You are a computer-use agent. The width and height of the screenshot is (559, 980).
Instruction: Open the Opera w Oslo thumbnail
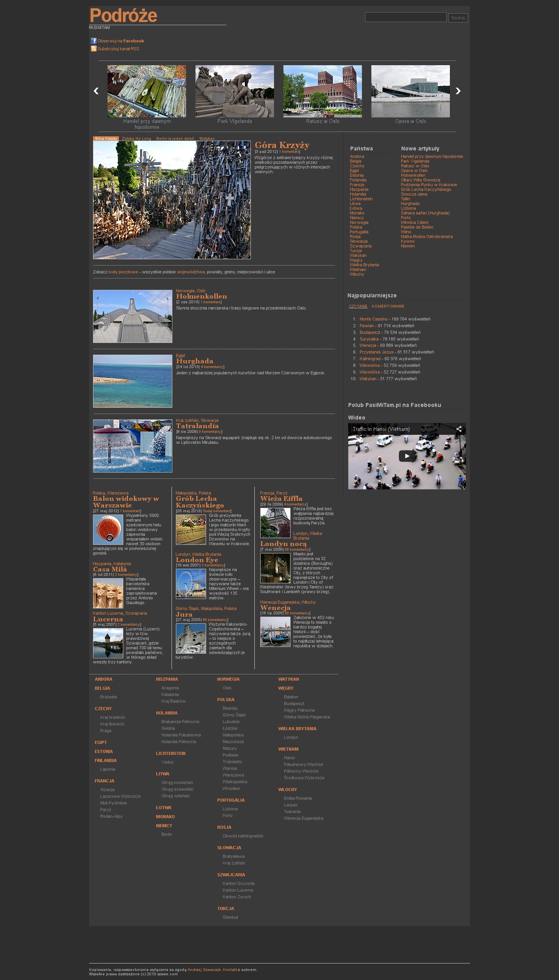pos(410,91)
